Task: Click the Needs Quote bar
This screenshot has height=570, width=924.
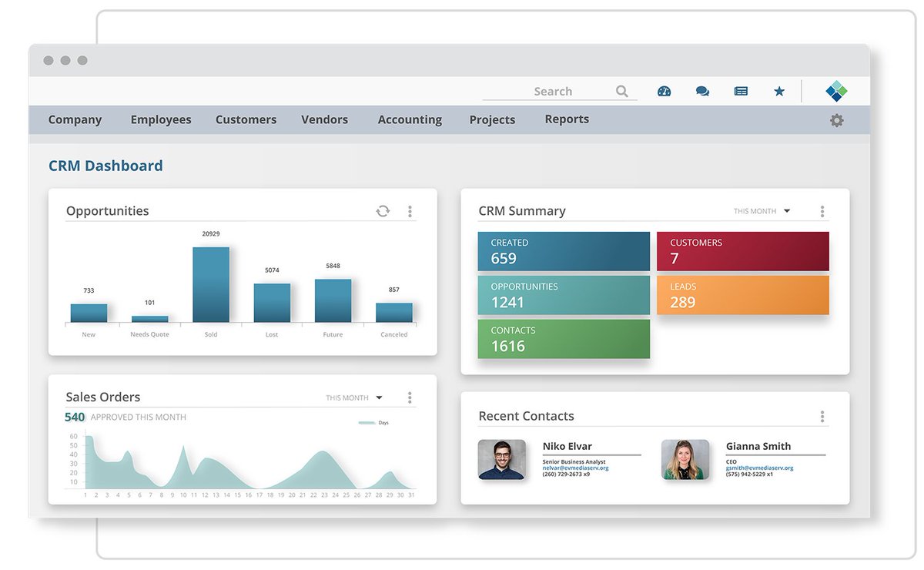Action: click(x=149, y=319)
